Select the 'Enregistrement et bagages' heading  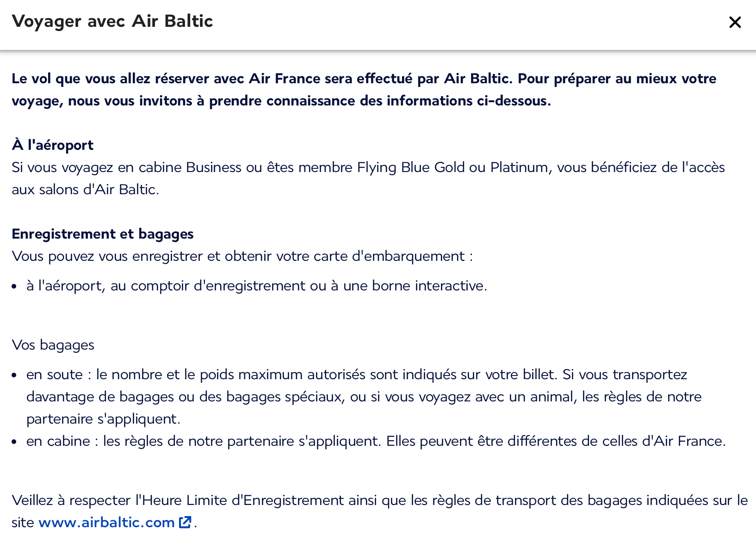click(103, 234)
